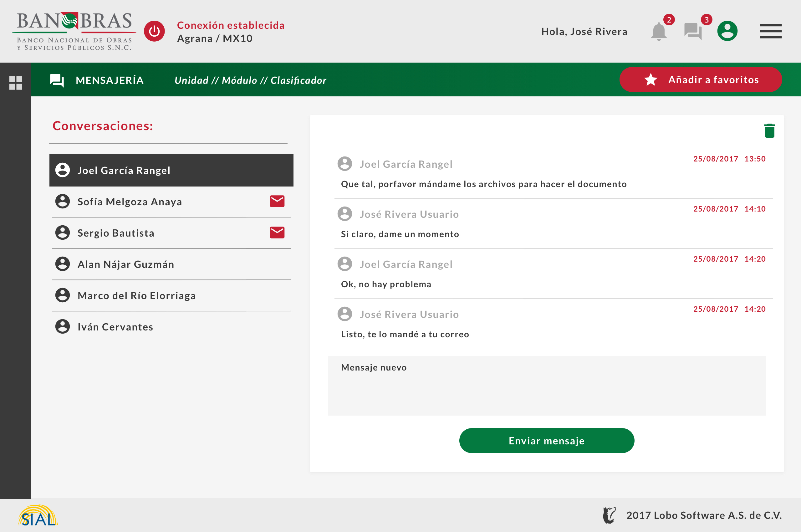Click the Mensaje nuevo text field

tap(546, 386)
